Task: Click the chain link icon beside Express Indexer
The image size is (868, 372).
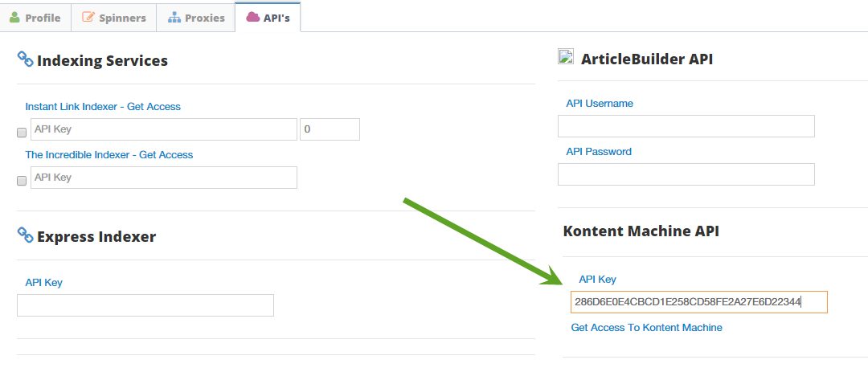Action: click(x=26, y=235)
